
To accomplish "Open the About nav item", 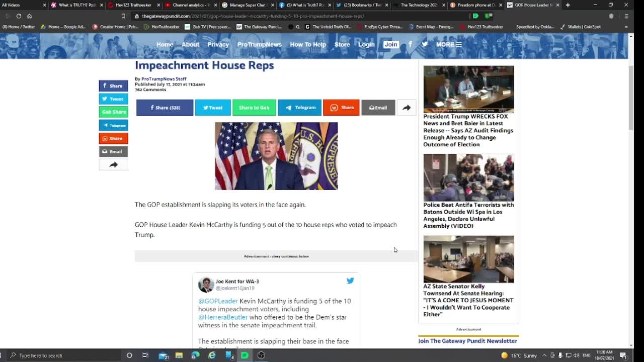I will [x=190, y=44].
